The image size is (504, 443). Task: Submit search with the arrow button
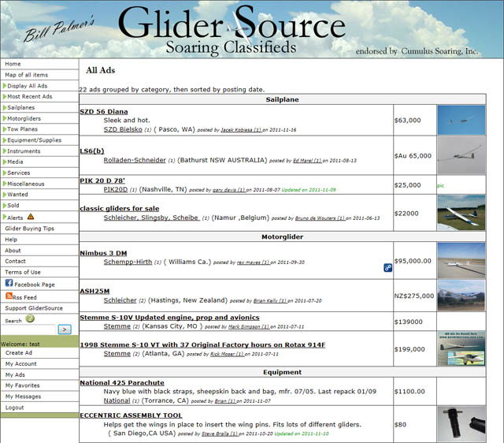coord(65,329)
